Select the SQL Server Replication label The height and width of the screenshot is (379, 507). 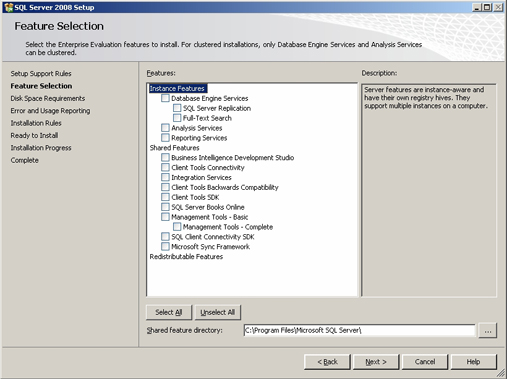[x=217, y=108]
